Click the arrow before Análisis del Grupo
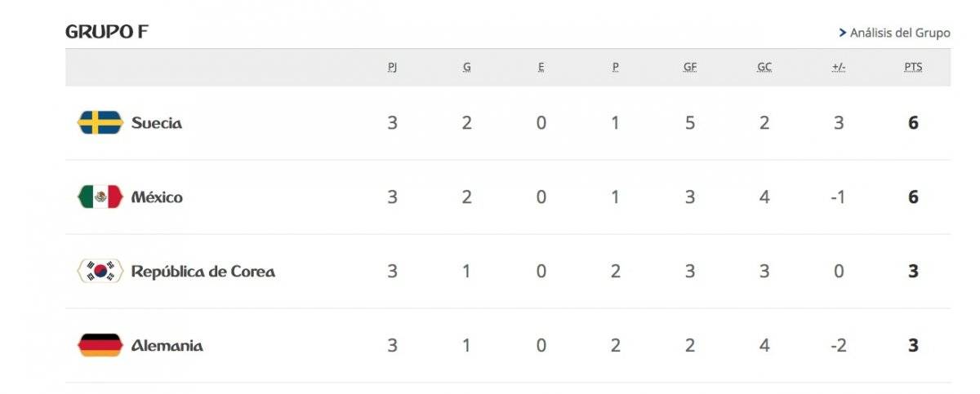Image resolution: width=980 pixels, height=394 pixels. 842,33
